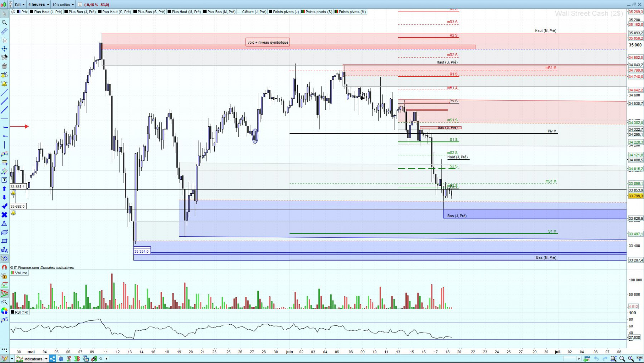Select the alert with cursor tool
The width and height of the screenshot is (644, 363).
point(4,75)
